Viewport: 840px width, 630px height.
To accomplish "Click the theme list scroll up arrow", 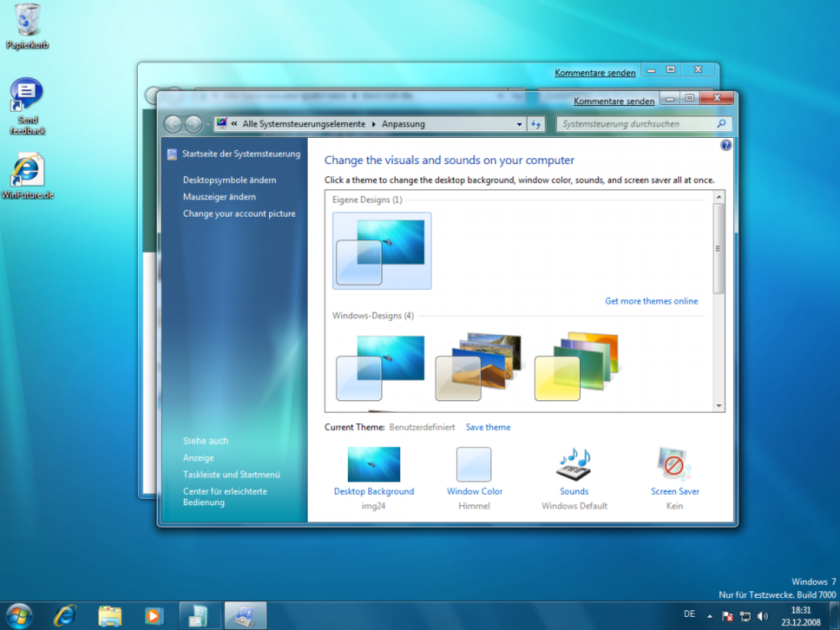I will point(719,197).
